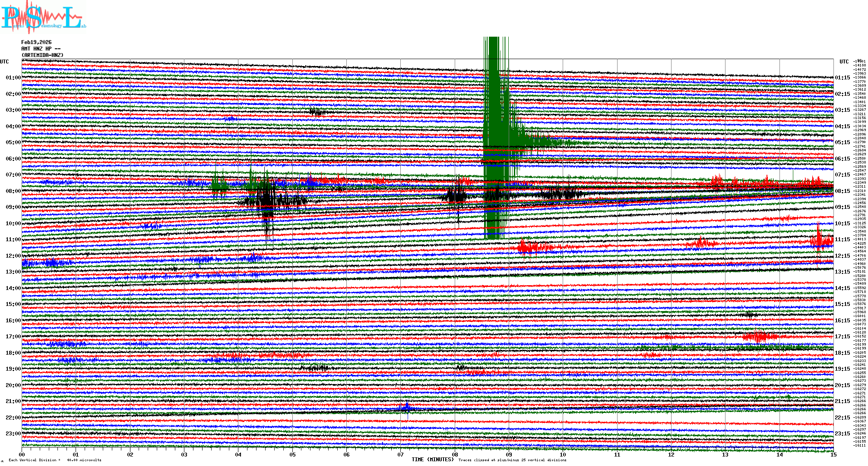This screenshot has height=466, width=868.
Task: Click minute 15 on the bottom time axis
Action: pos(833,454)
